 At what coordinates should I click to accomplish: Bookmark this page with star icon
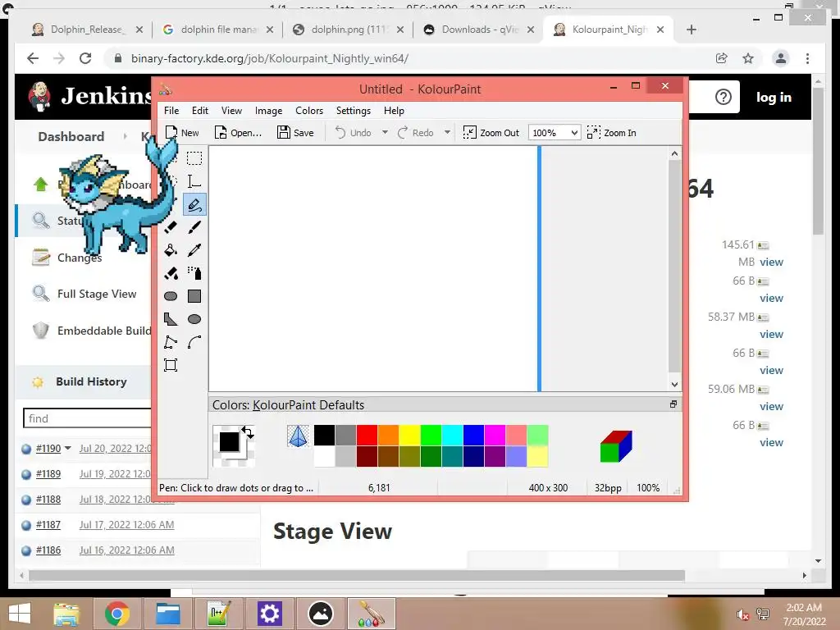pyautogui.click(x=748, y=58)
